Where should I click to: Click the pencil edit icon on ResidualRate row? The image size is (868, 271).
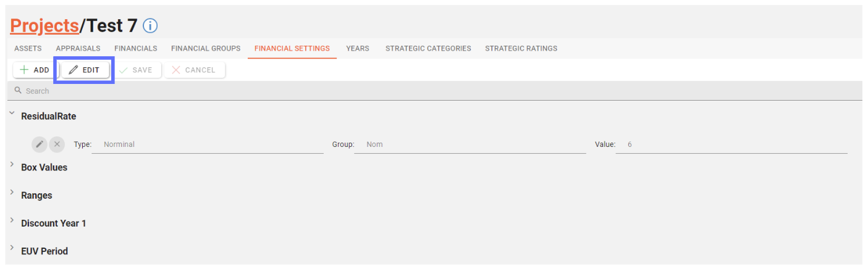tap(40, 144)
